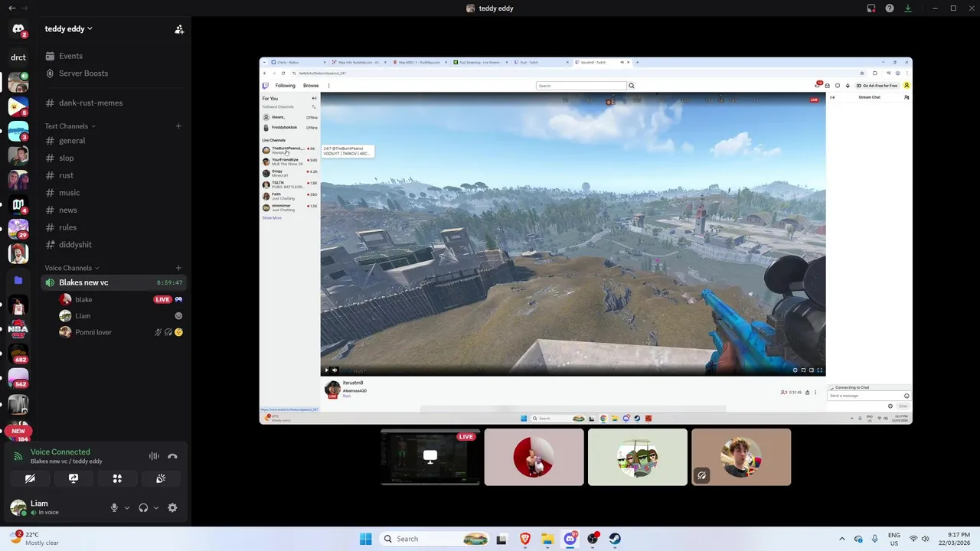The width and height of the screenshot is (980, 551).
Task: Switch to the slop text channel
Action: pos(114,158)
